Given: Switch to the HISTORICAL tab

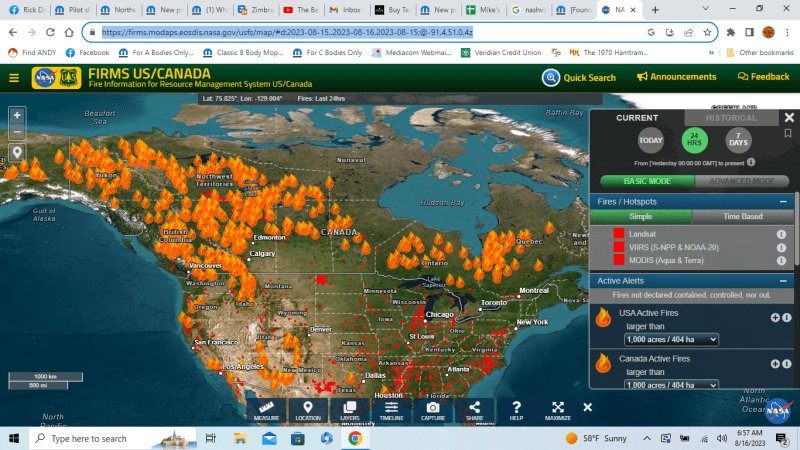Looking at the screenshot, I should (x=731, y=118).
